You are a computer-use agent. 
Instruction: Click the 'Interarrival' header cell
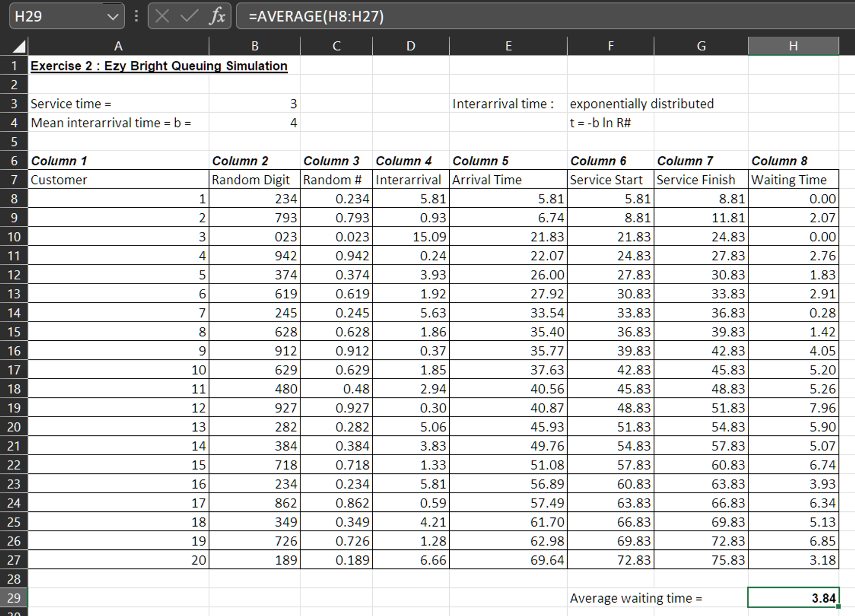(411, 180)
